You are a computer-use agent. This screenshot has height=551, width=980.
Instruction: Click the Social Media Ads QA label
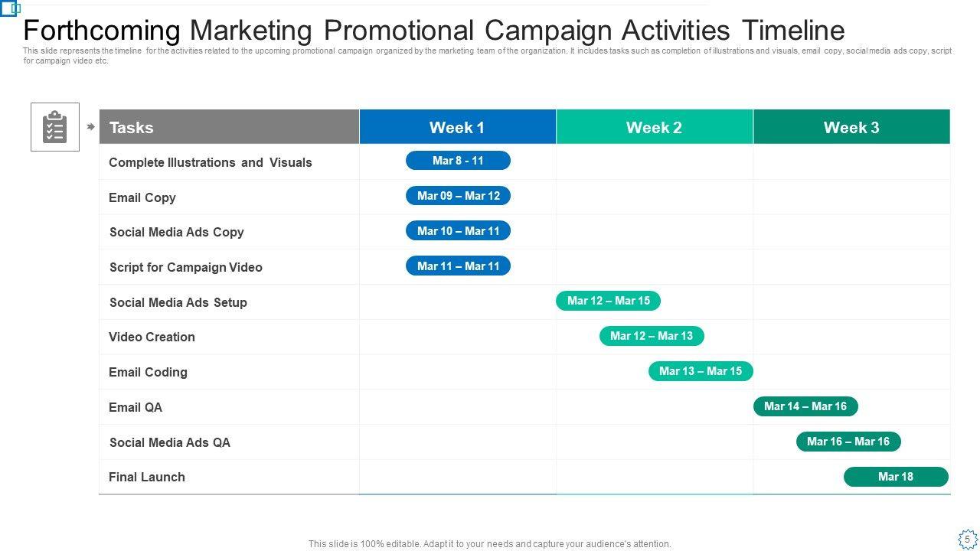click(169, 442)
